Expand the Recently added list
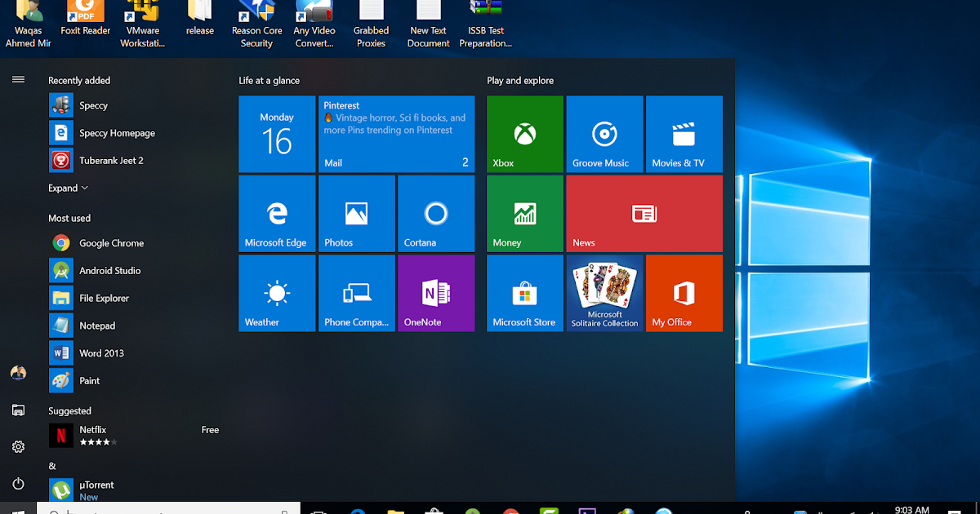 [68, 188]
